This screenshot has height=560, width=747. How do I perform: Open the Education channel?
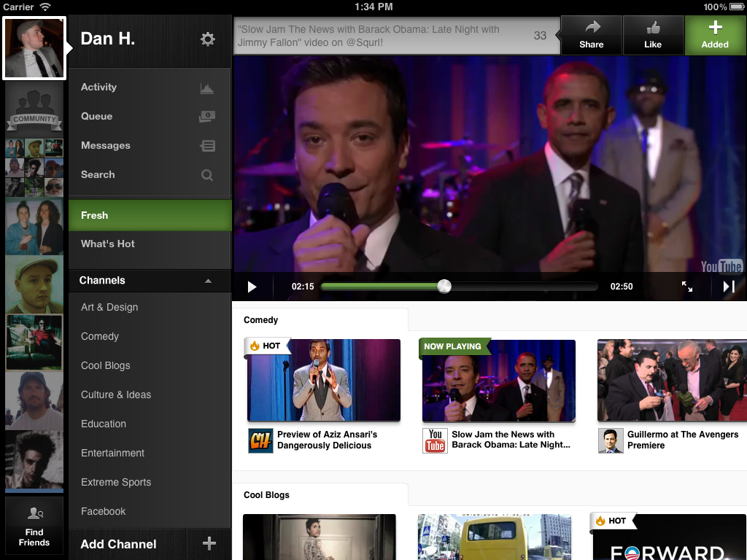click(x=150, y=424)
